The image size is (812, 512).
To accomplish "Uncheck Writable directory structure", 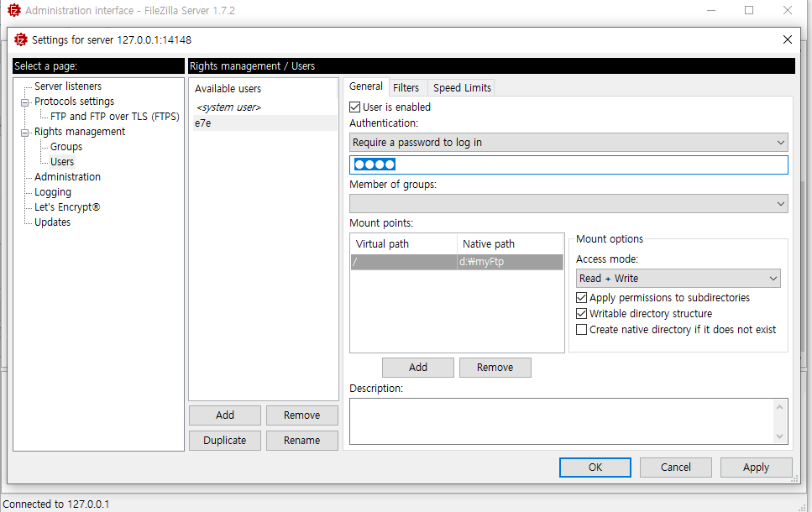I will pos(582,314).
